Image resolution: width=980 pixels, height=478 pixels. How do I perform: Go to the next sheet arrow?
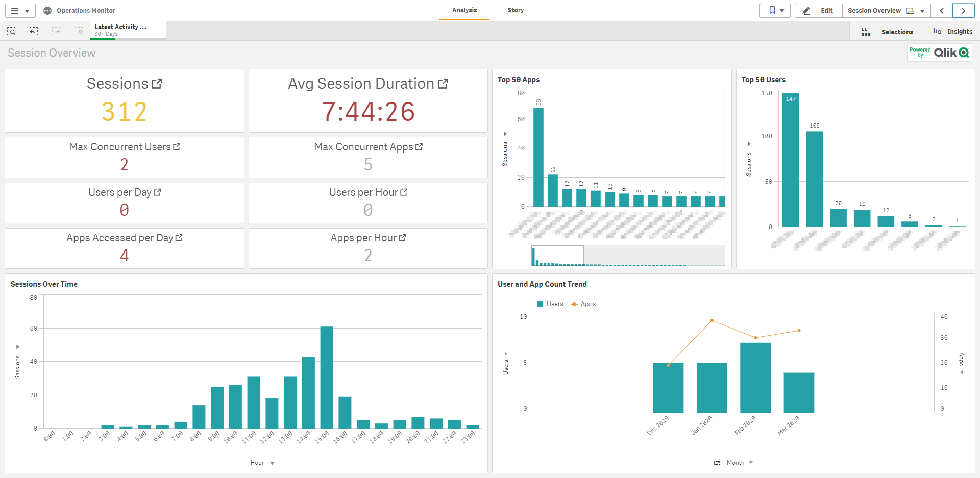[x=963, y=11]
